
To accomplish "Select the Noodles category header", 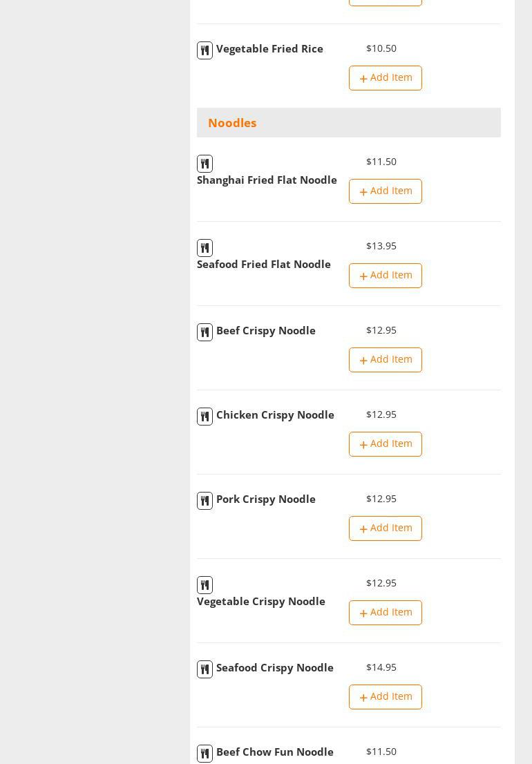I will (x=232, y=123).
